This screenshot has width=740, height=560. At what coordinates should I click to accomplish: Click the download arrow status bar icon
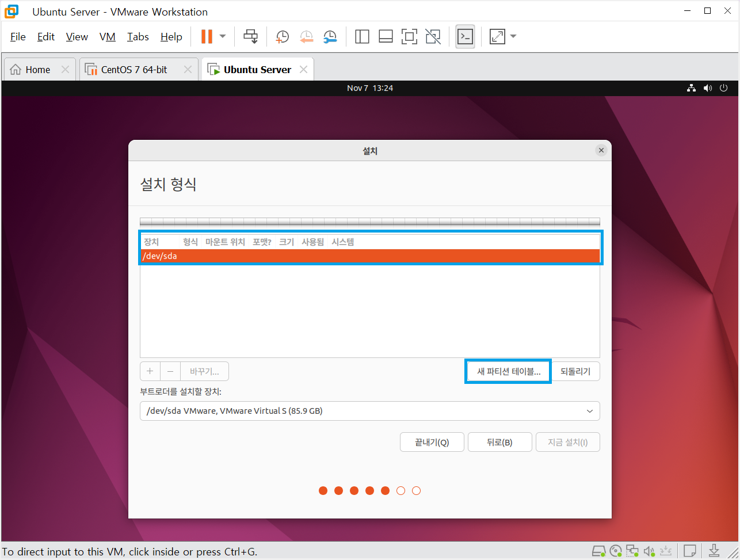[714, 551]
